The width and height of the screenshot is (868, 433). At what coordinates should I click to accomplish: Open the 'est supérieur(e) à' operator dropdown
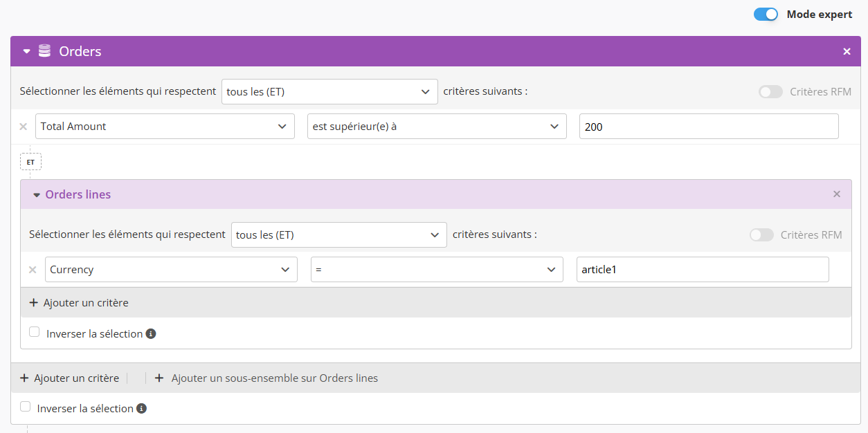[437, 127]
